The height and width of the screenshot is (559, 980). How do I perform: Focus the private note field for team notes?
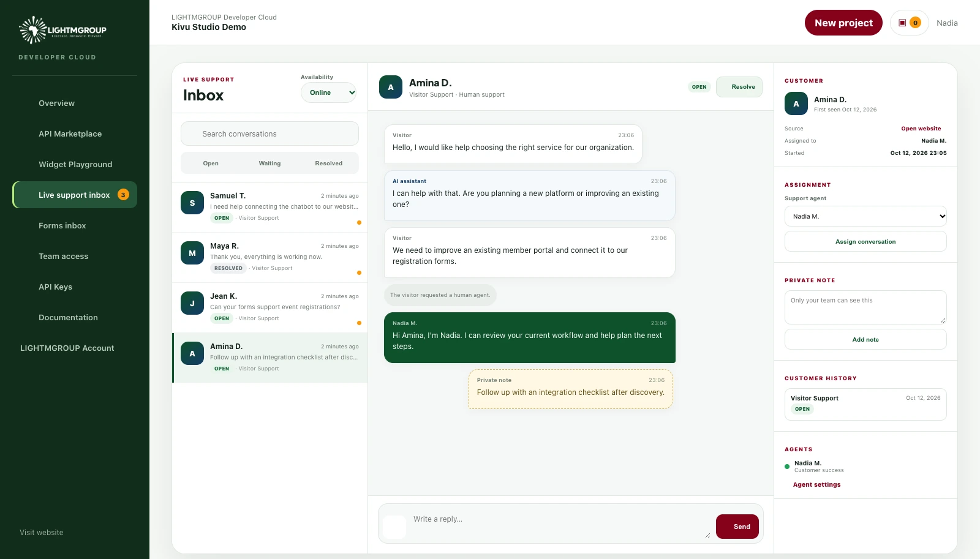pyautogui.click(x=865, y=307)
